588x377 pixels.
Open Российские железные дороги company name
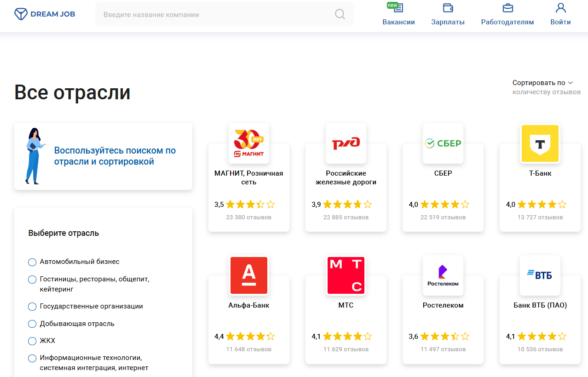pyautogui.click(x=346, y=177)
